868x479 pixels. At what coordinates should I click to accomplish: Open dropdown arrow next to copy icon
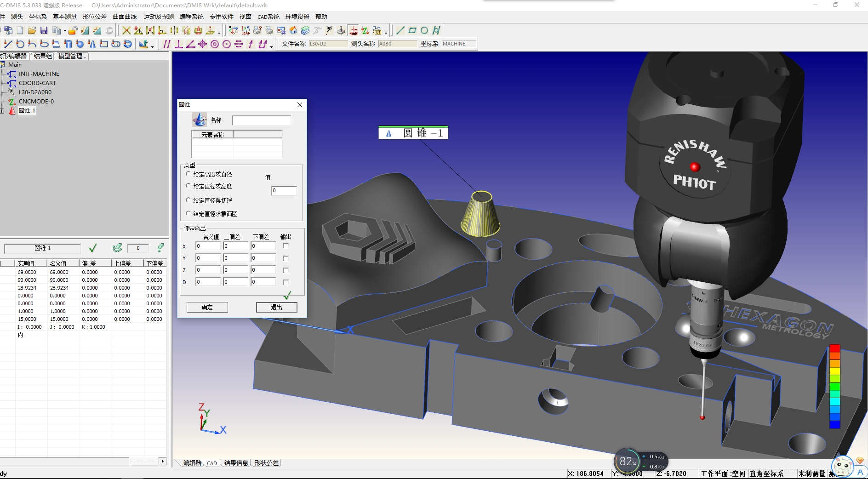tap(65, 31)
